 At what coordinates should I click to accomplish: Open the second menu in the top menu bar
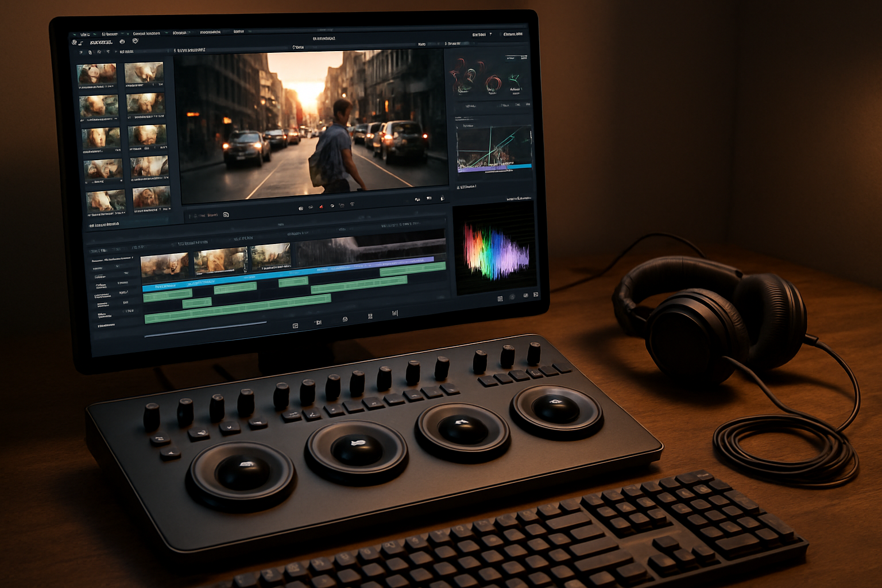pos(108,34)
